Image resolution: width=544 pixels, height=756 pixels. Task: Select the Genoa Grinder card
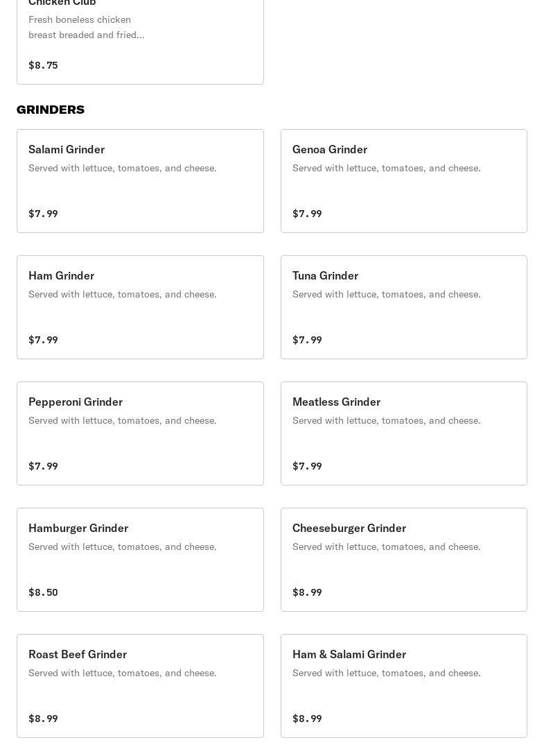403,181
